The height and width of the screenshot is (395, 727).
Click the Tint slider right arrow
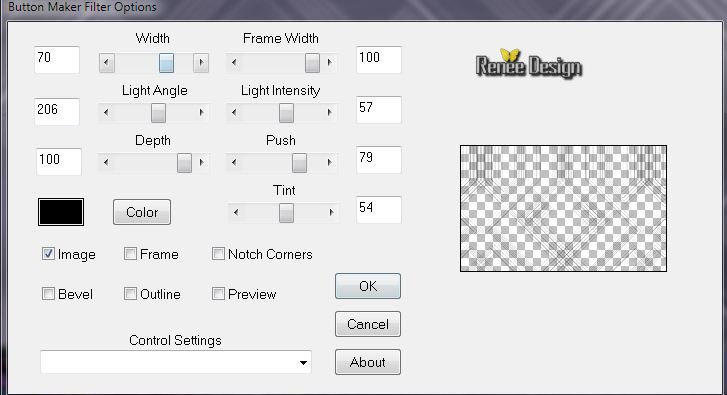click(x=331, y=212)
